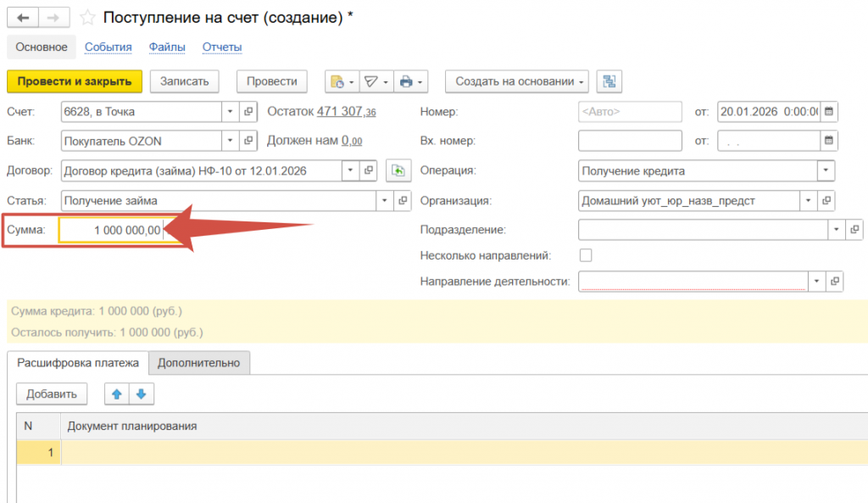Open the События section
868x503 pixels.
click(x=108, y=47)
